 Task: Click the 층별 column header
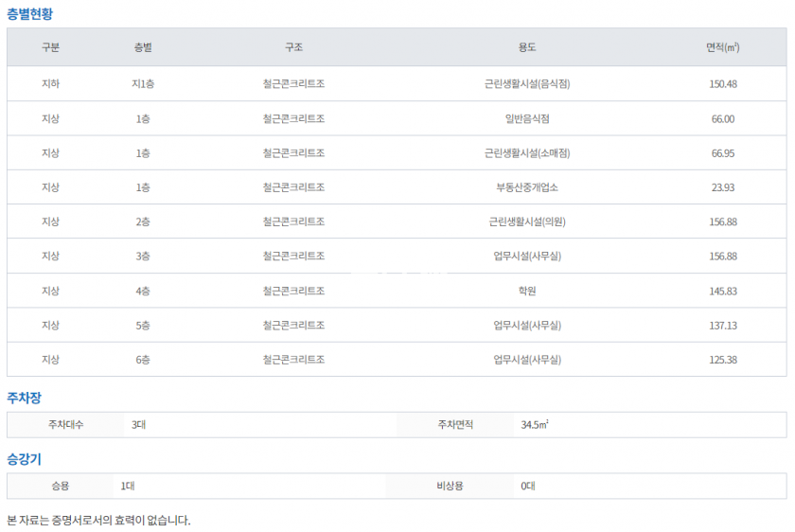coord(143,47)
